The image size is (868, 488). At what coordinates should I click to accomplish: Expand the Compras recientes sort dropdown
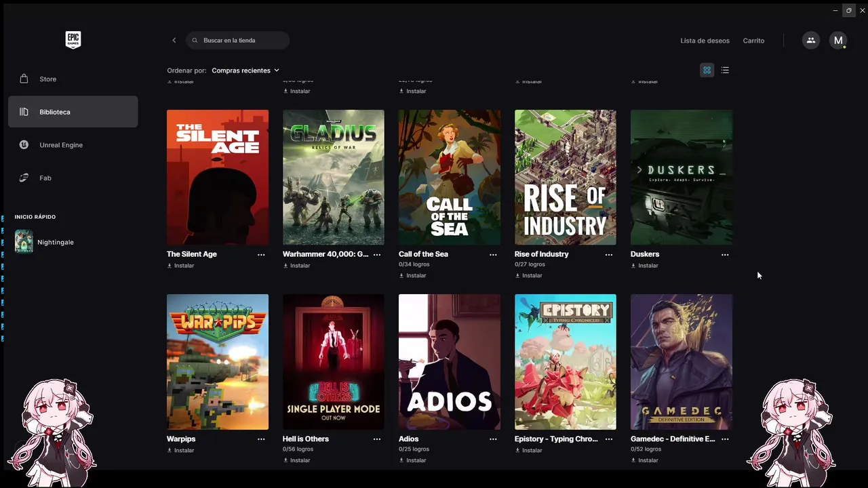[245, 70]
